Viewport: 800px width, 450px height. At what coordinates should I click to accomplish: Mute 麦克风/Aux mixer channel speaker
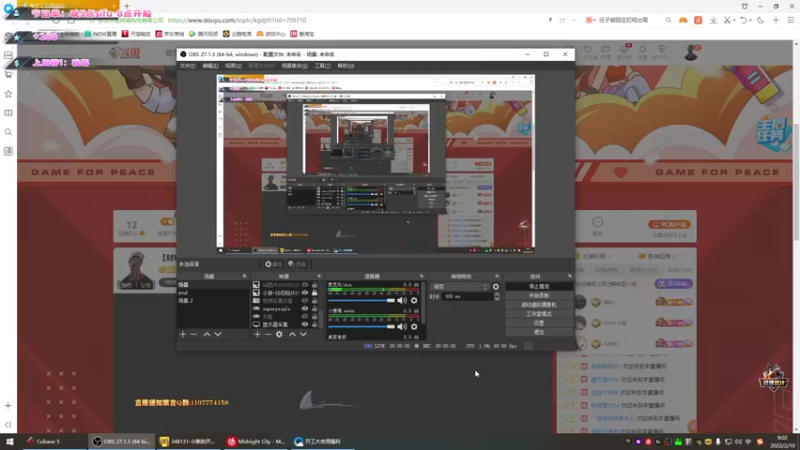click(x=402, y=301)
